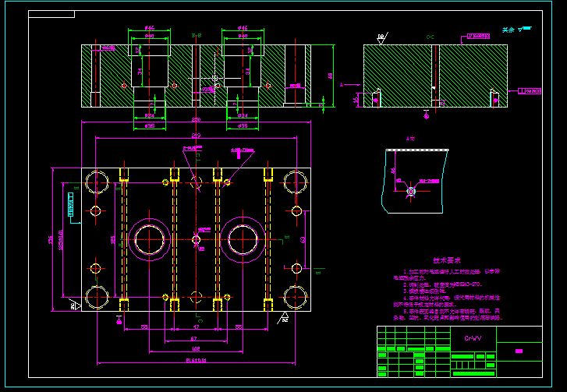
Task: Pick the 156 overall height dimension at left
Action: (51, 240)
